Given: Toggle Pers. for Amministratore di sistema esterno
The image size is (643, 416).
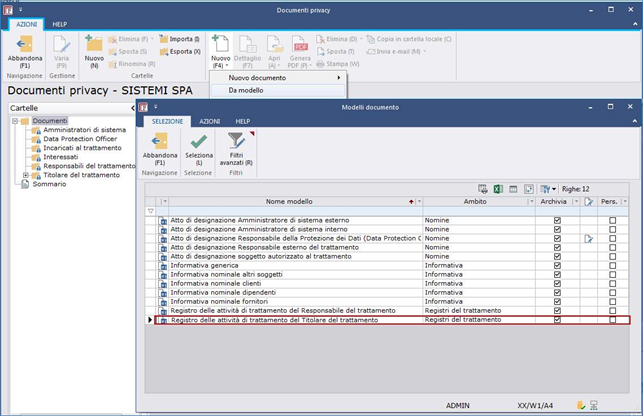Looking at the screenshot, I should pos(613,220).
